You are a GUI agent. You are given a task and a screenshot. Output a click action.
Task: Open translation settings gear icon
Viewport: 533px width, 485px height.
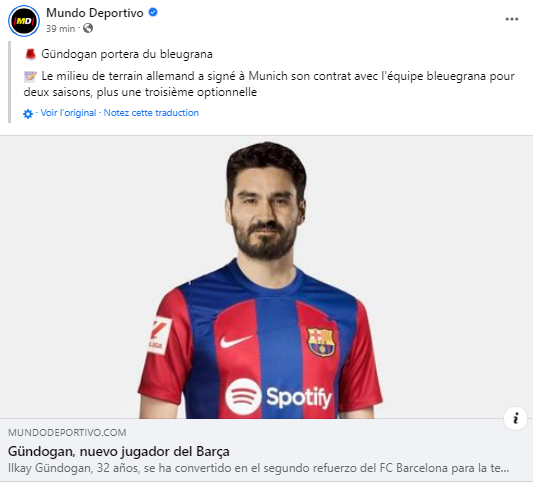point(28,114)
